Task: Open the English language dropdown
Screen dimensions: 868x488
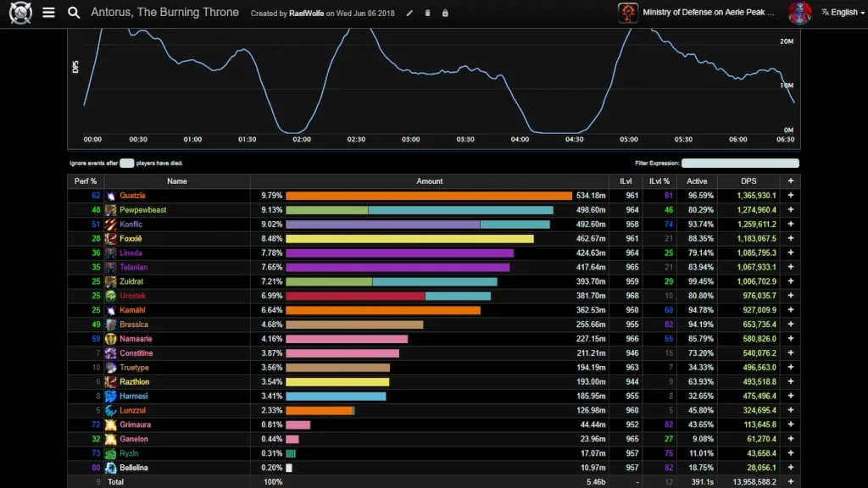Action: 843,12
